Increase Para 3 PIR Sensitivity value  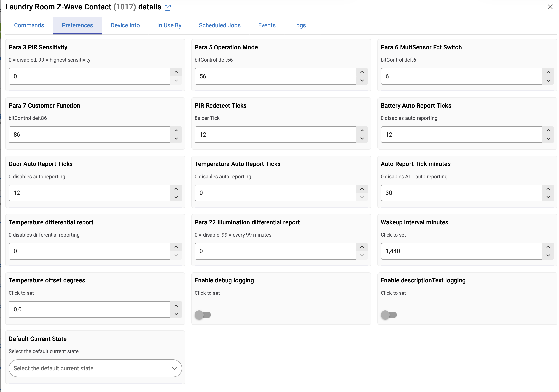point(176,72)
